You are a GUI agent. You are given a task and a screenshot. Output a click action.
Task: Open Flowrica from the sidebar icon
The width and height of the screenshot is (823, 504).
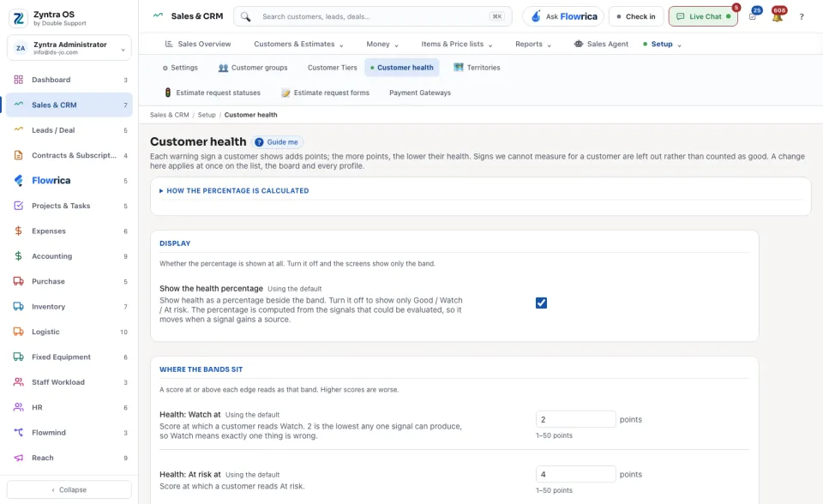pos(18,181)
